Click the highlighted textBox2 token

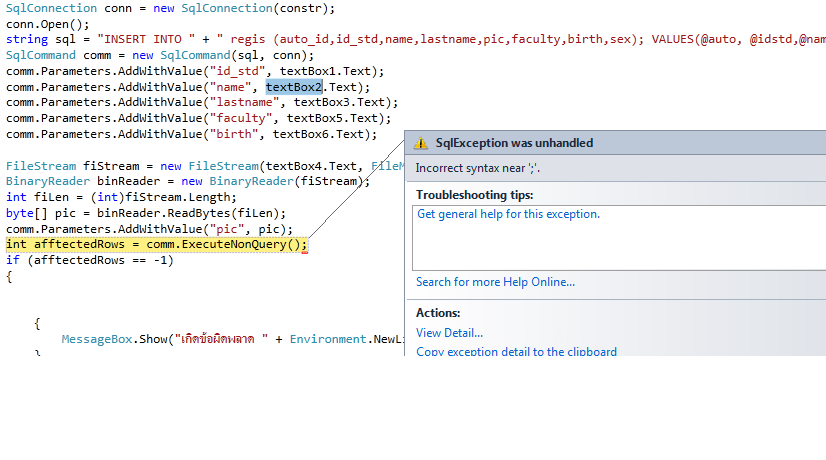tap(294, 87)
